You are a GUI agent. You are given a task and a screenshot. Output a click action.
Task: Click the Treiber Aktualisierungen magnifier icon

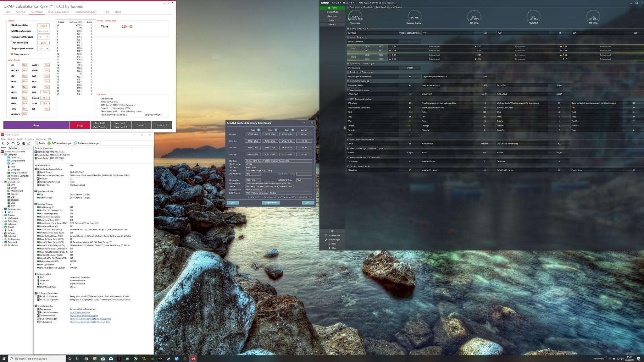coord(75,143)
